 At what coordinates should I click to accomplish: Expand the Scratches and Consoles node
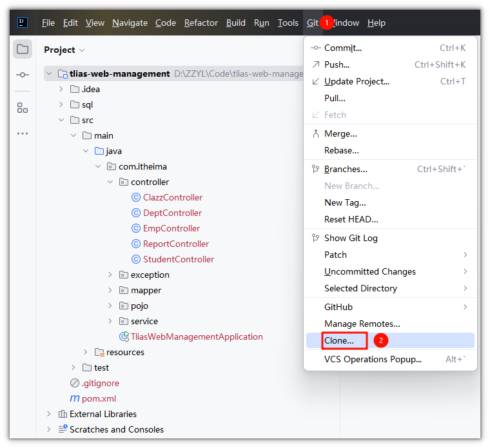click(49, 429)
